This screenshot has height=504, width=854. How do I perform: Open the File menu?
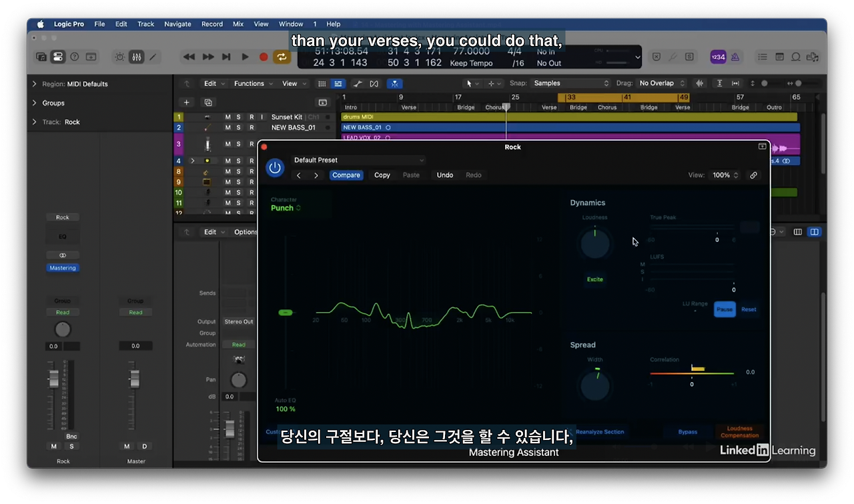click(x=99, y=24)
